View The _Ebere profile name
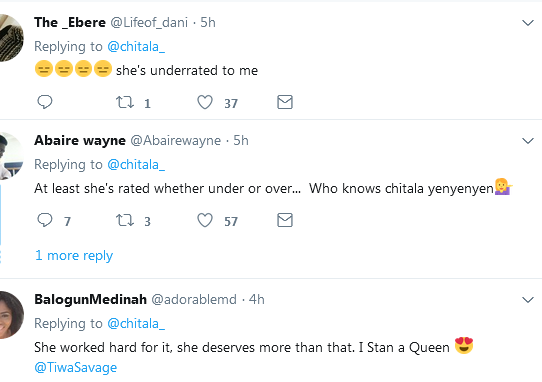 point(70,22)
